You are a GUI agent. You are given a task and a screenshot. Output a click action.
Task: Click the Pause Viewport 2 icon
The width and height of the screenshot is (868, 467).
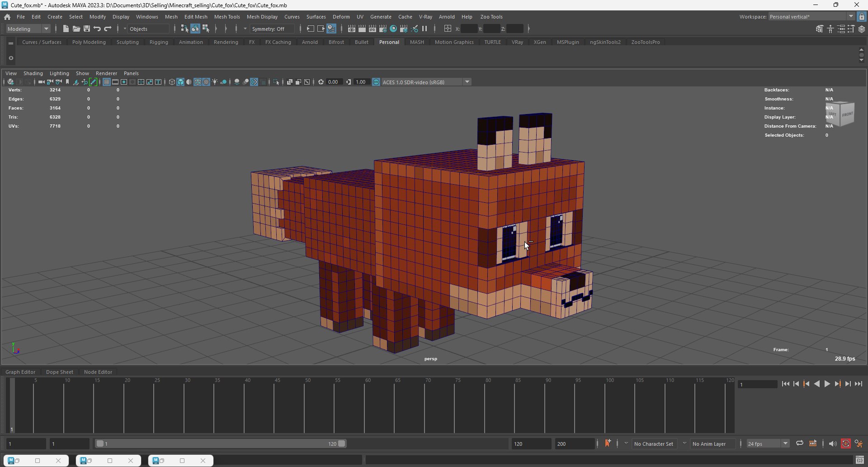coord(425,29)
